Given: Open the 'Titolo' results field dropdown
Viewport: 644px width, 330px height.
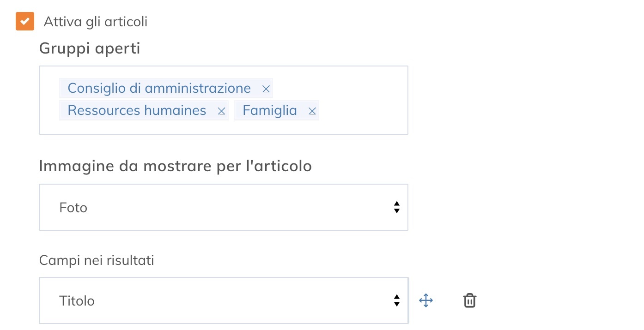Looking at the screenshot, I should pos(224,300).
